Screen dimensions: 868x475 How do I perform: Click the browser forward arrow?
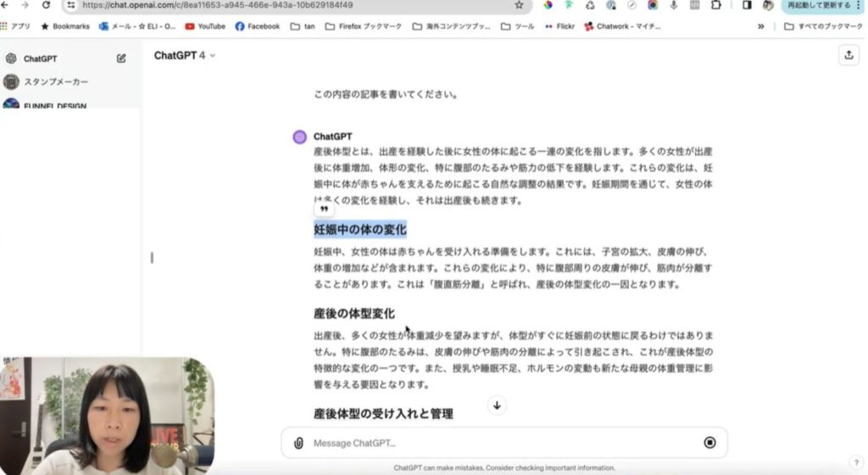click(25, 5)
